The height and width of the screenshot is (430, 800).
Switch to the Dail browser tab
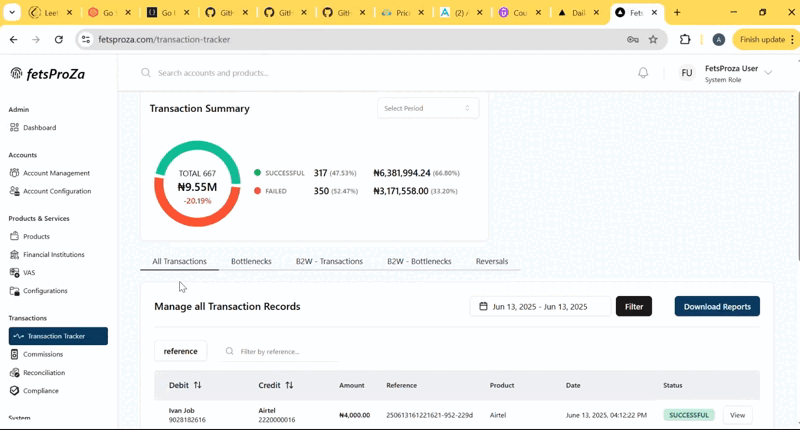tap(579, 13)
